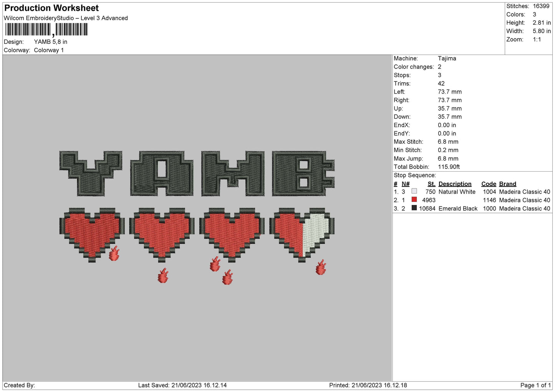Screen dimensions: 555x392
Task: Select the "St." column header
Action: (x=432, y=184)
